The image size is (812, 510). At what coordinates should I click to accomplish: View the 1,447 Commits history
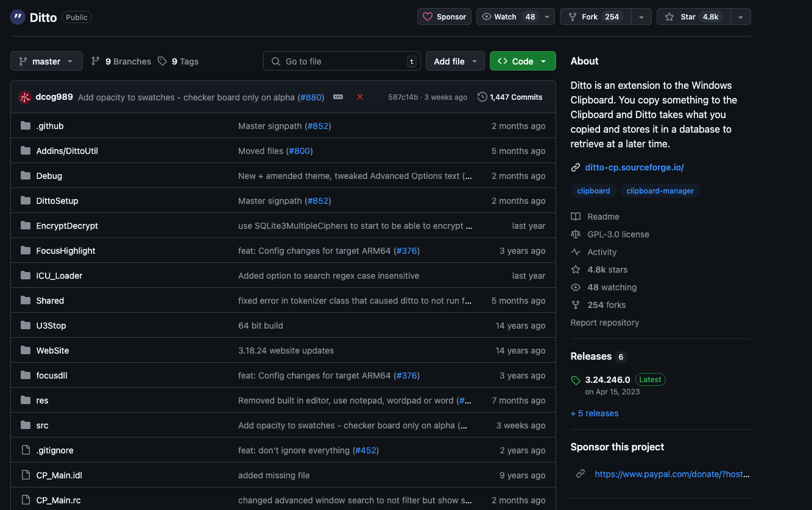coord(510,97)
